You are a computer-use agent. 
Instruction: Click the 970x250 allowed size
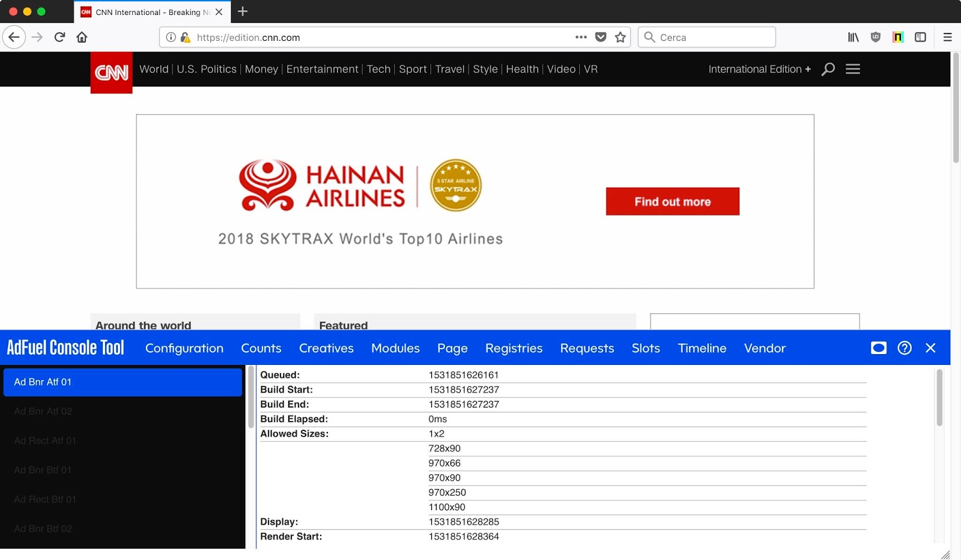pos(447,493)
